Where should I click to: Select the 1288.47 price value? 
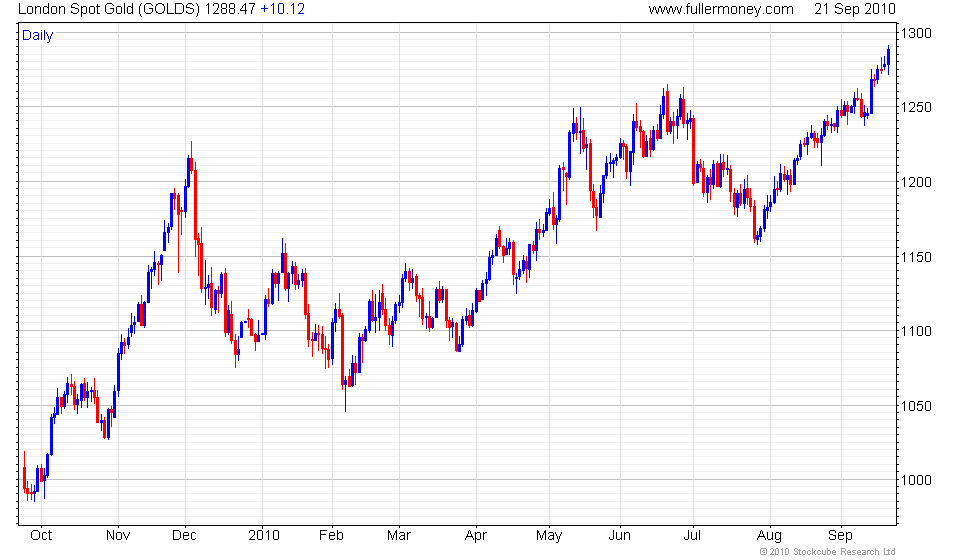click(231, 9)
